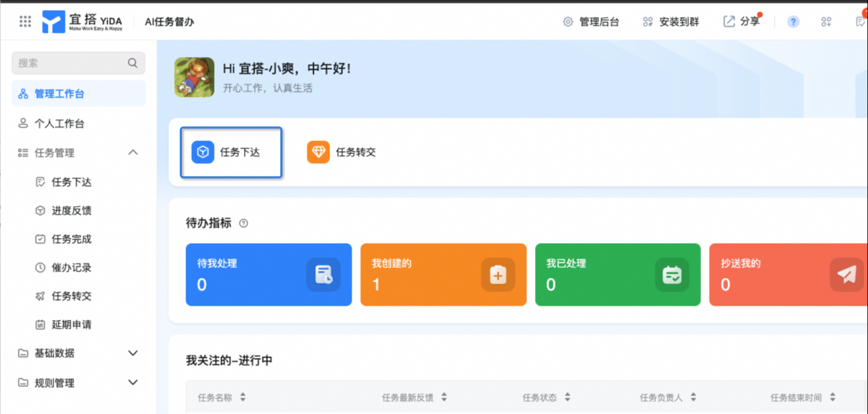The height and width of the screenshot is (414, 868).
Task: Click the 待我处理 card document icon
Action: tap(324, 274)
